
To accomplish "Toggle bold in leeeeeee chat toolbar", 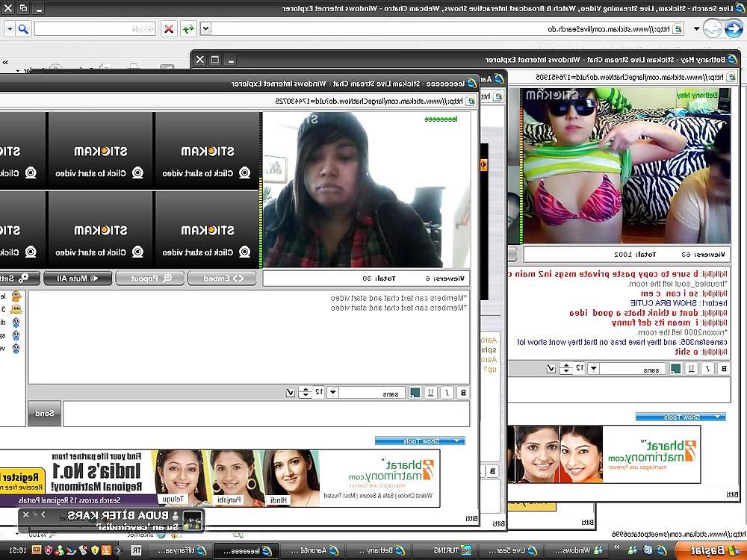I will pos(462,393).
